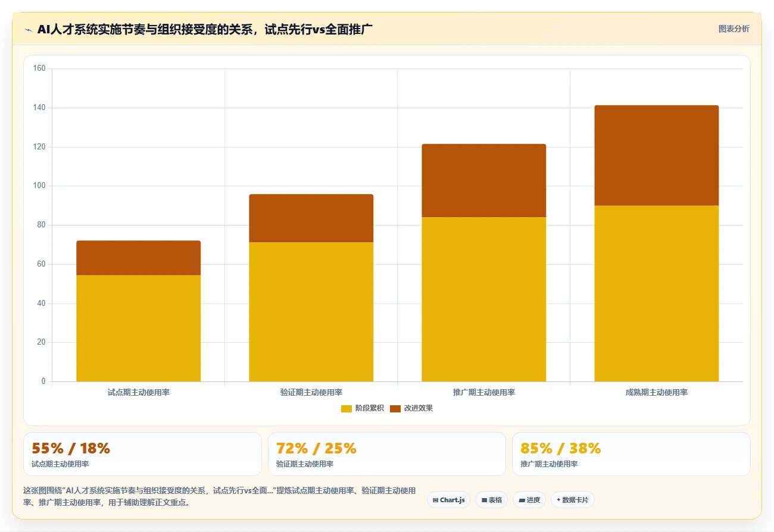Click the yellow bar segment for 推广期主动使用率
The height and width of the screenshot is (532, 774).
pyautogui.click(x=483, y=299)
